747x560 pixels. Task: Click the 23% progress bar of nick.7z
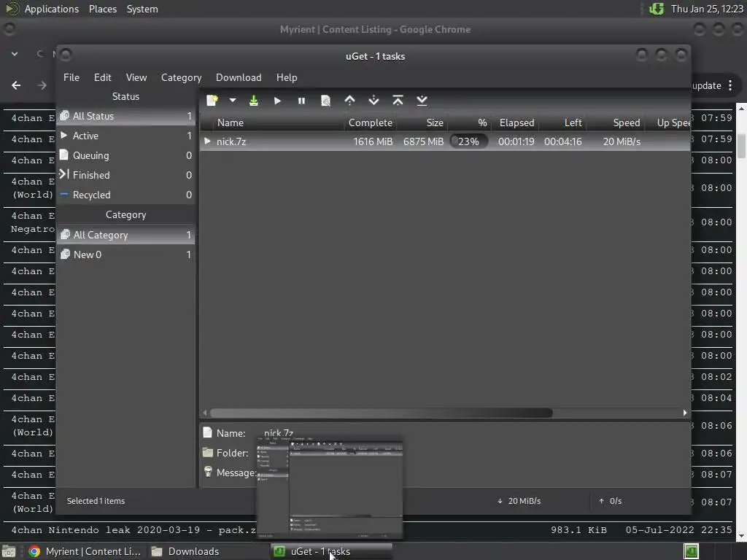(469, 141)
